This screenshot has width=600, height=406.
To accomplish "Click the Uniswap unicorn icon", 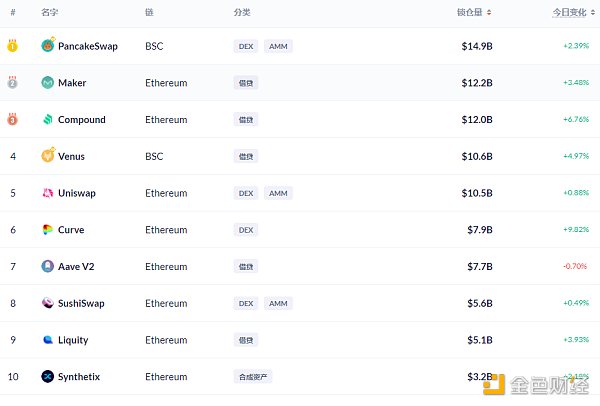I will coord(48,193).
